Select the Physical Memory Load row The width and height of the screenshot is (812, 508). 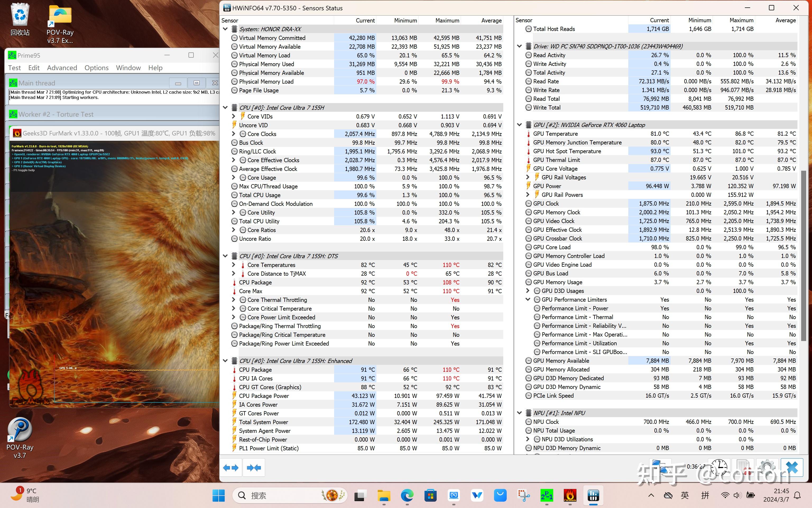pos(367,81)
